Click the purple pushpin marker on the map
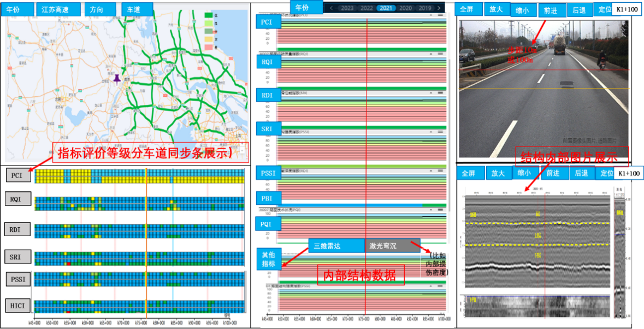 pos(116,79)
